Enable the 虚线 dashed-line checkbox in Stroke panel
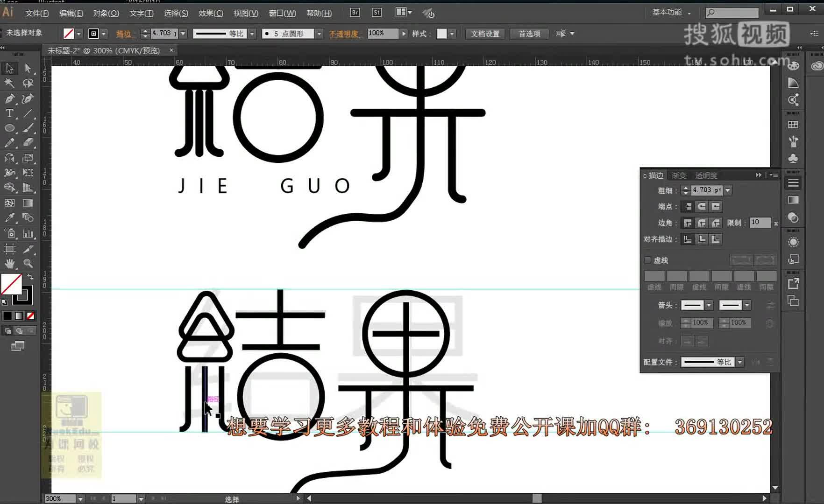 click(x=648, y=260)
